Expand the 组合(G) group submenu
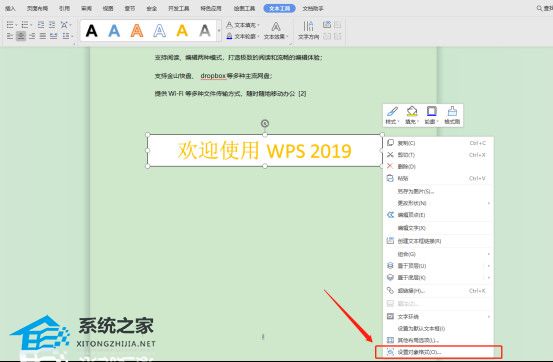Viewport: 553px width, 362px height. point(438,254)
